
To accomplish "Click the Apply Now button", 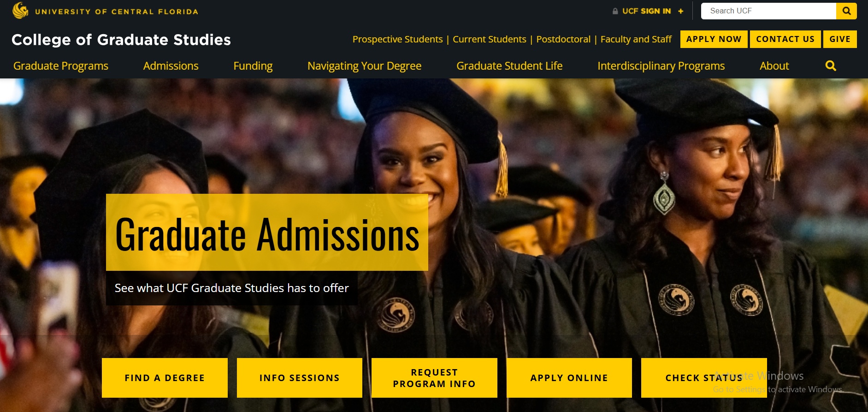I will click(714, 39).
